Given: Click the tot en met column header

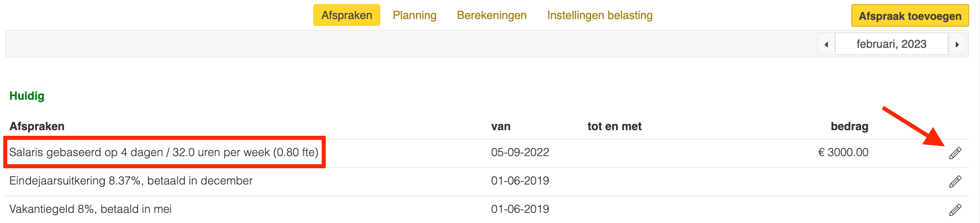Looking at the screenshot, I should pos(614,127).
